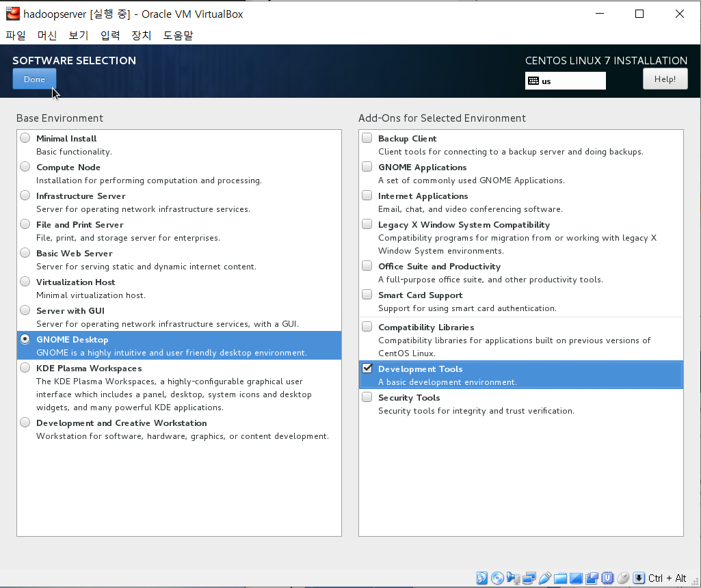Click the keyboard icon beside us layout
701x588 pixels.
point(533,81)
